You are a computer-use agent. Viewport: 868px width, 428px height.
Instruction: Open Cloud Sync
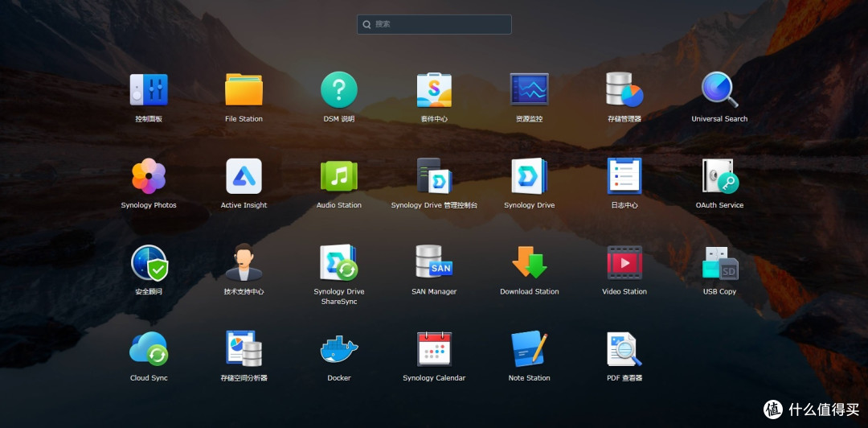(x=149, y=349)
